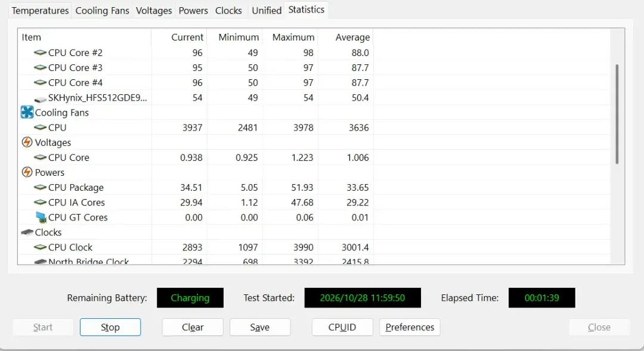Viewport: 644px width, 351px height.
Task: Click the green Charging battery status
Action: tap(190, 297)
